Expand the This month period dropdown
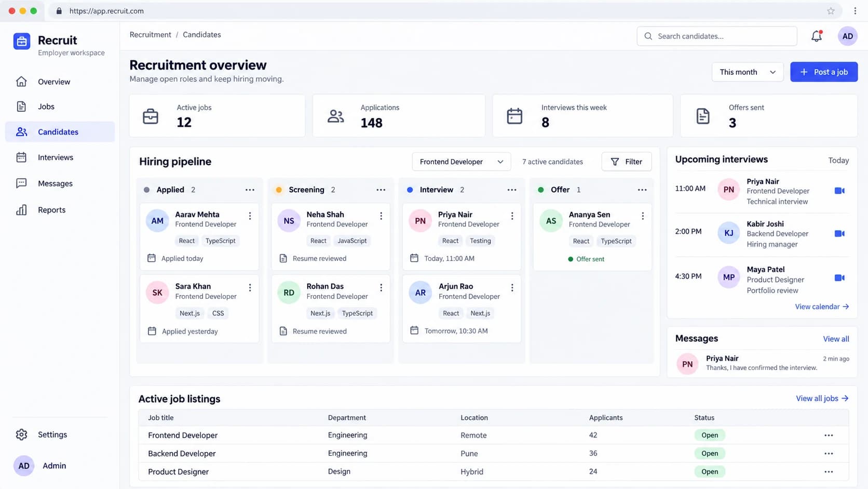Screen dimensions: 868x489 pyautogui.click(x=747, y=72)
